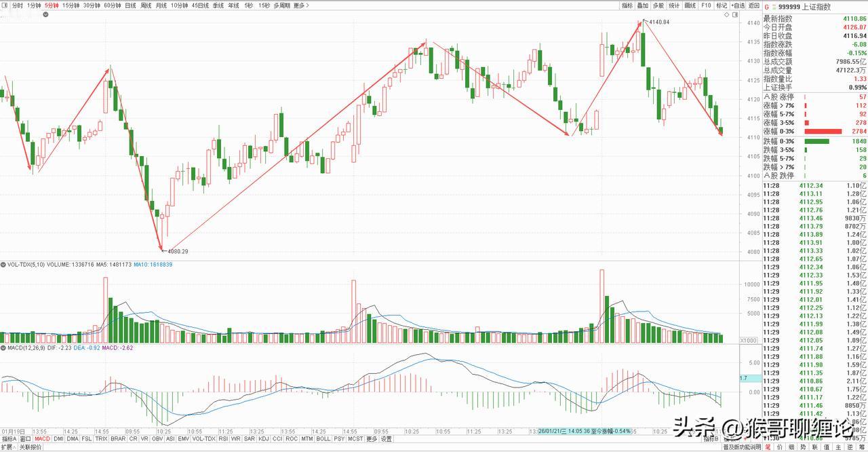This screenshot has width=868, height=452.
Task: Select the 细 tab at bottom right
Action: (x=791, y=447)
